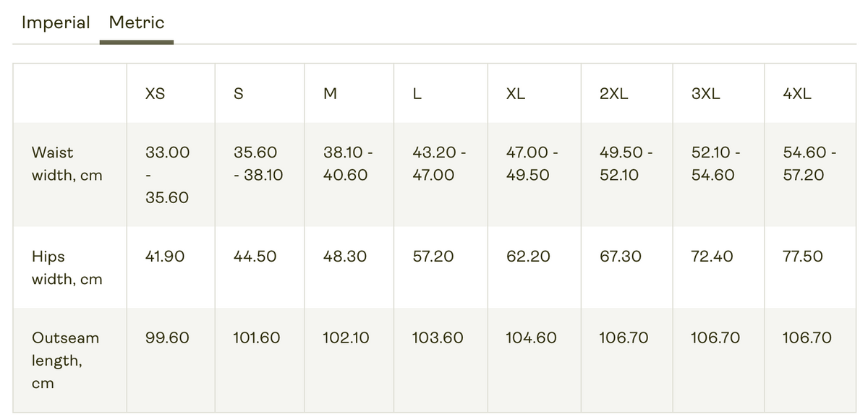Switch to the Imperial tab

(56, 22)
